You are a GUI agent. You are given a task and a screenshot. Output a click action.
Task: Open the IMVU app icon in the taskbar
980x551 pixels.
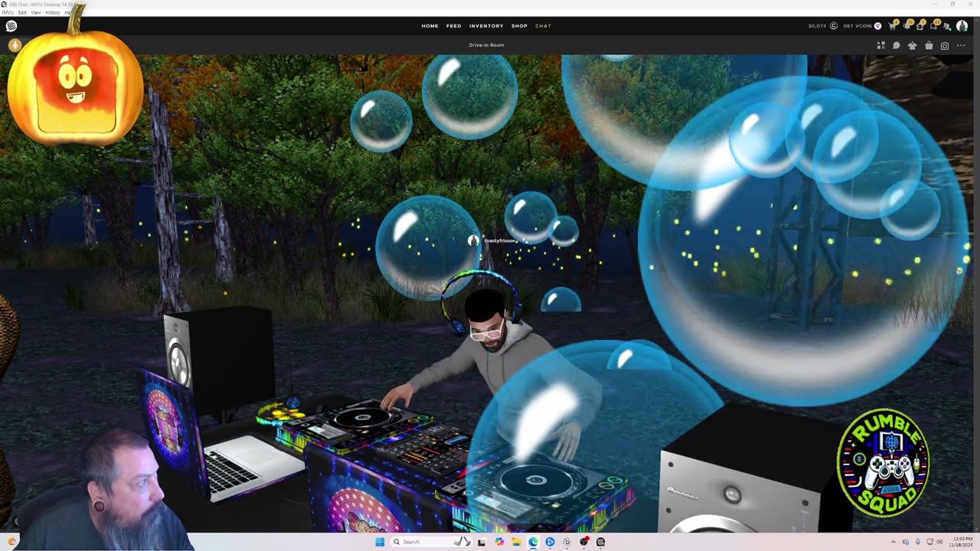pyautogui.click(x=600, y=542)
